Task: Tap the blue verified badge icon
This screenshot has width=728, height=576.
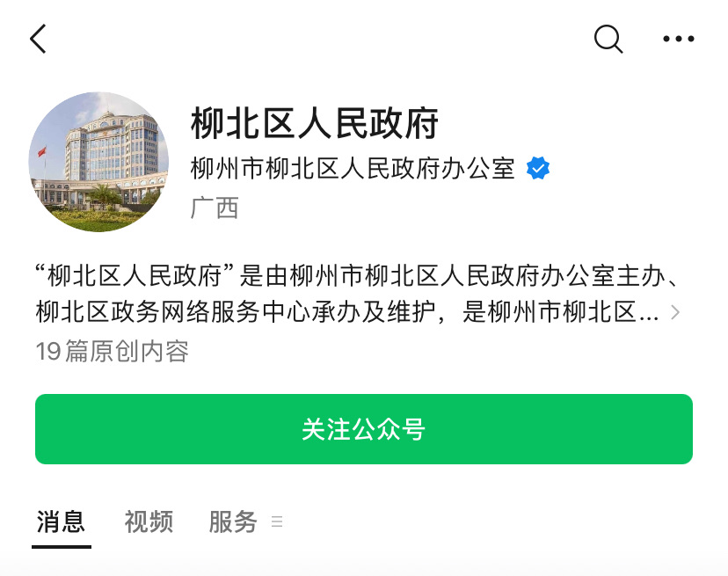Action: (x=537, y=168)
